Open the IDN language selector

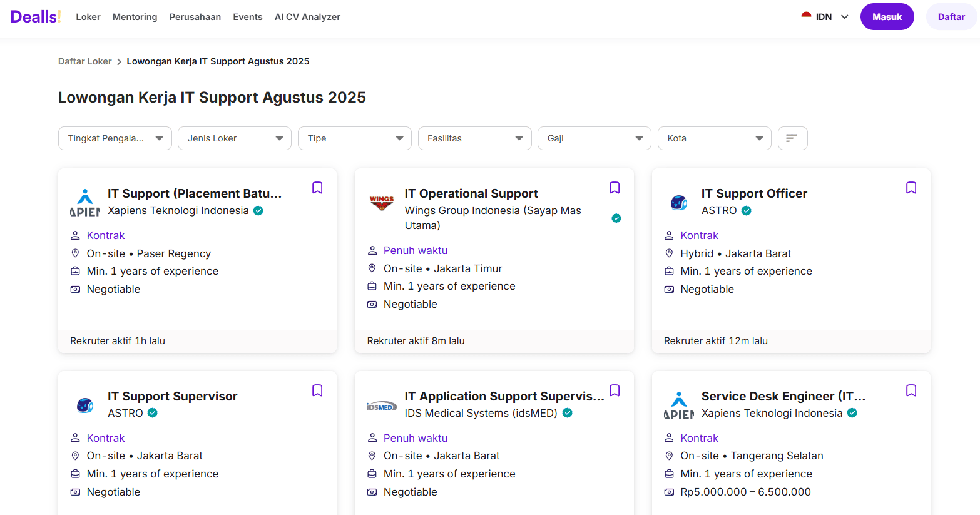(x=825, y=17)
